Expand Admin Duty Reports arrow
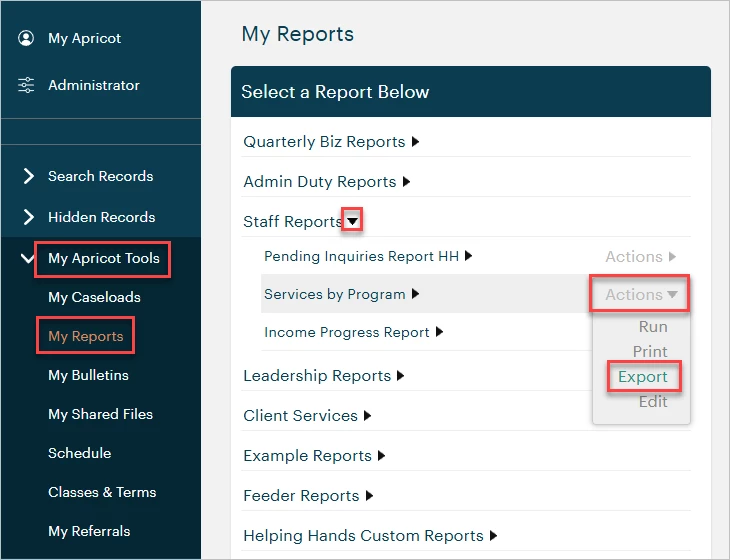This screenshot has height=560, width=730. [x=406, y=182]
